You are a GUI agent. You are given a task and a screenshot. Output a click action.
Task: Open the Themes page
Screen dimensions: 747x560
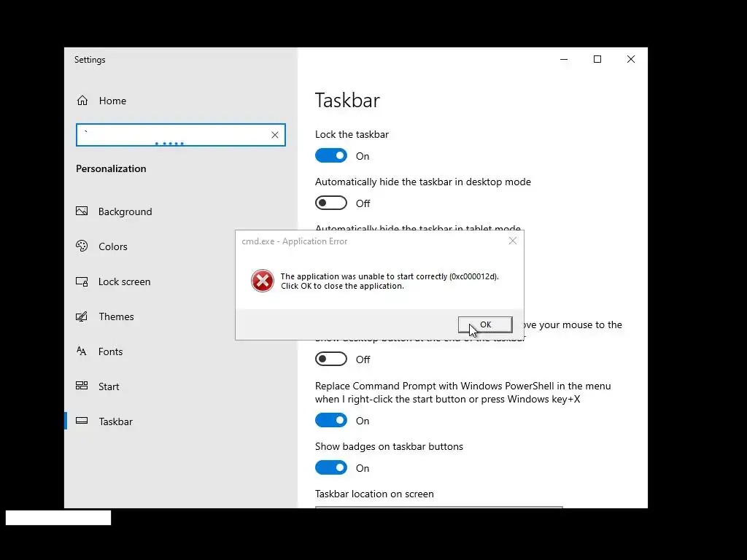point(181,316)
